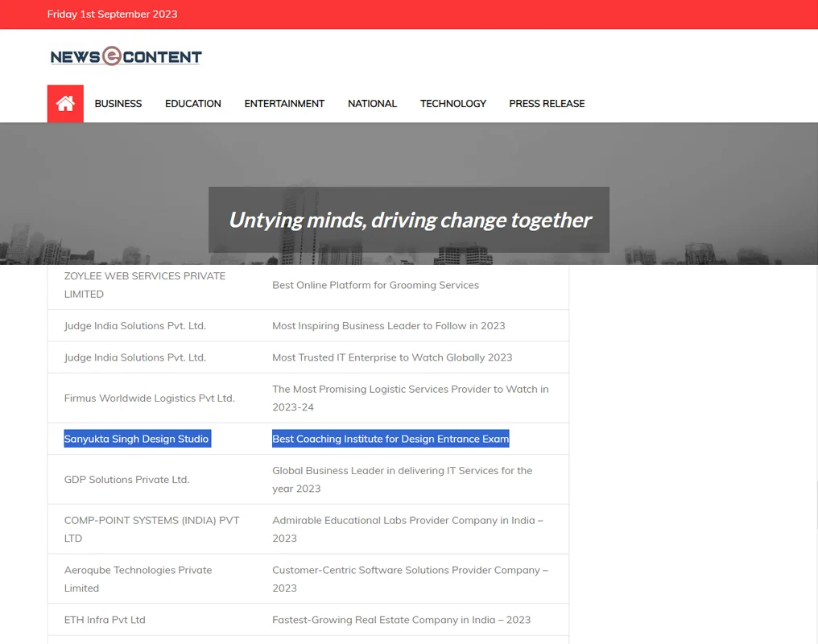Click 'Most Inspiring Business Leader' award text
Image resolution: width=818 pixels, height=644 pixels.
tap(388, 326)
